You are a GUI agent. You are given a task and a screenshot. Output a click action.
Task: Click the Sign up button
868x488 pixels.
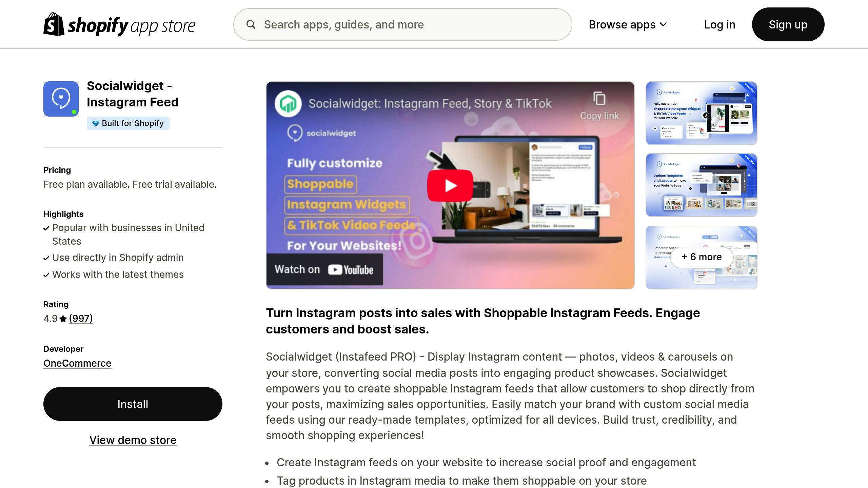pyautogui.click(x=788, y=24)
